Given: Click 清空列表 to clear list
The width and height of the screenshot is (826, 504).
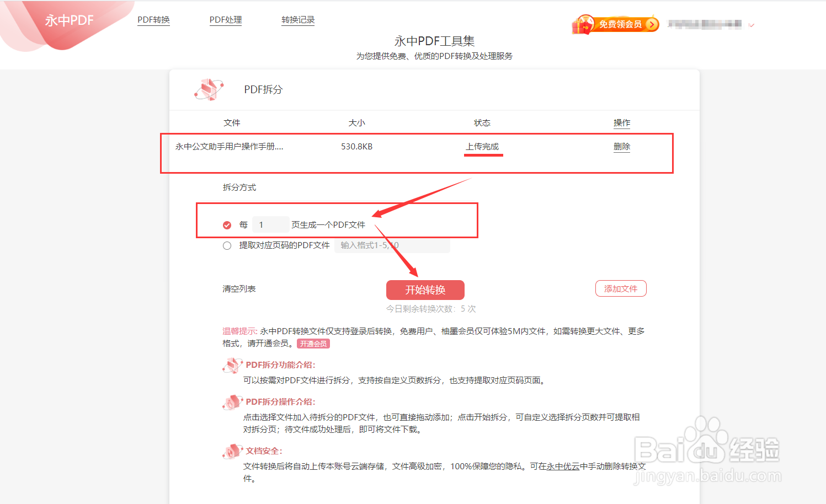Looking at the screenshot, I should tap(239, 289).
